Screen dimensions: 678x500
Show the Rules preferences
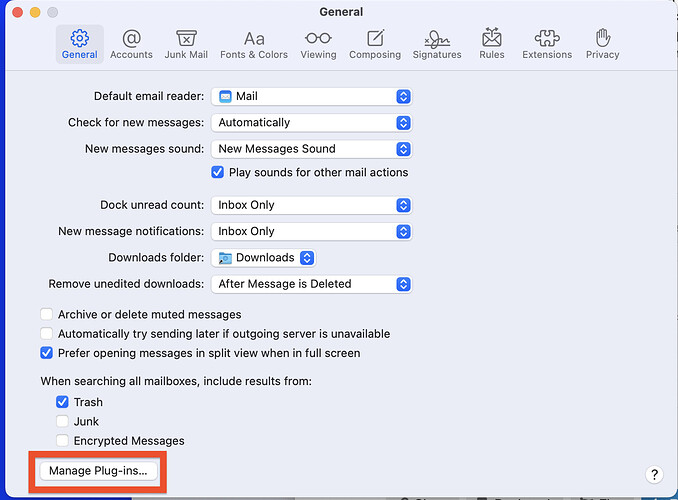[x=492, y=44]
